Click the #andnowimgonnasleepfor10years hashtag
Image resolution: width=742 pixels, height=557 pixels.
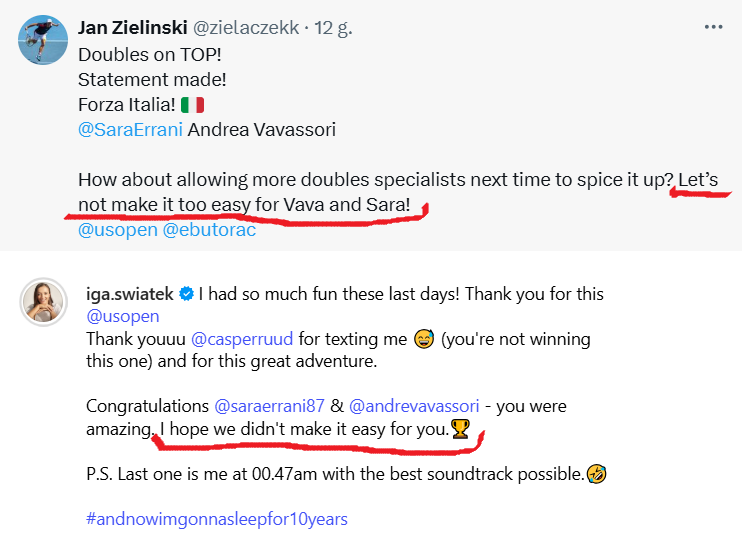coord(216,519)
